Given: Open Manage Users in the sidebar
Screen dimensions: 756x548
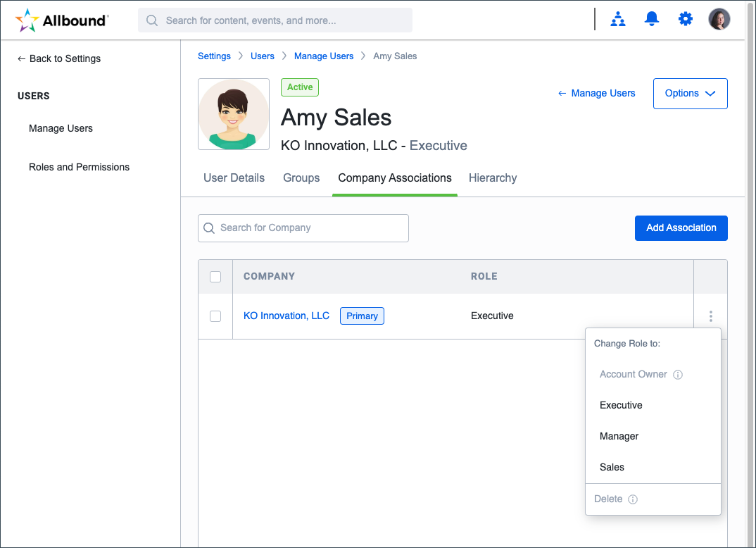Looking at the screenshot, I should (61, 128).
